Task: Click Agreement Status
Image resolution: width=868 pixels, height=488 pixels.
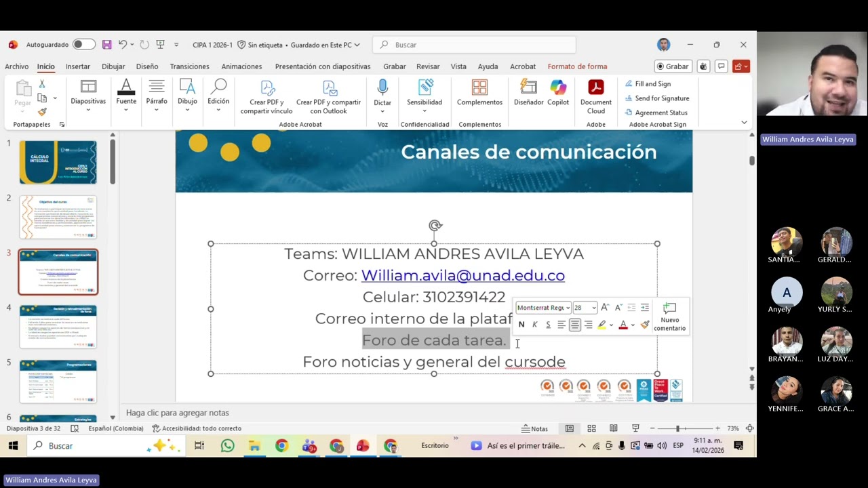Action: point(656,113)
